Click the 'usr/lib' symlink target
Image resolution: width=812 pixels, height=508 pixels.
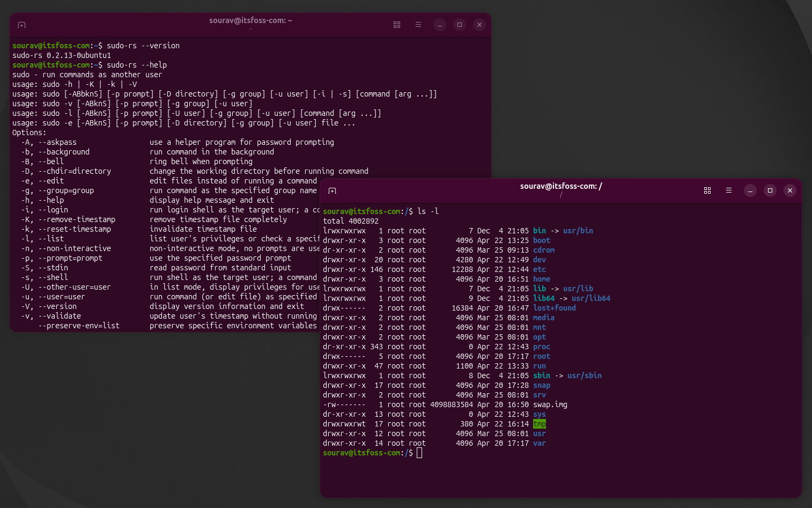pyautogui.click(x=578, y=289)
